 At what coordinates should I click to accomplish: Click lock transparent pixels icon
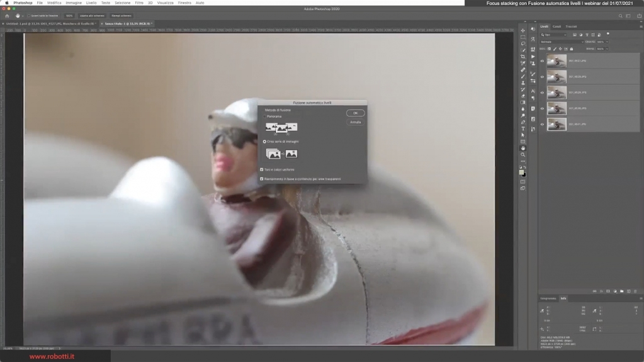(549, 49)
